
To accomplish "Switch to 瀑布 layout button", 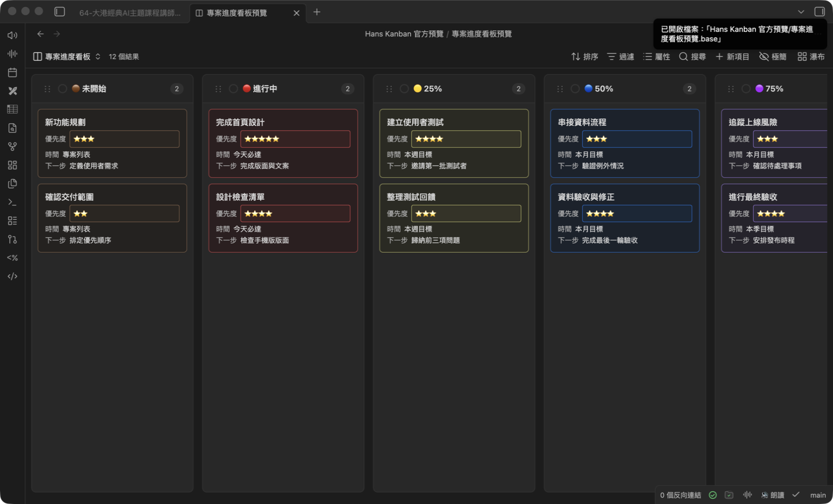I will tap(811, 57).
